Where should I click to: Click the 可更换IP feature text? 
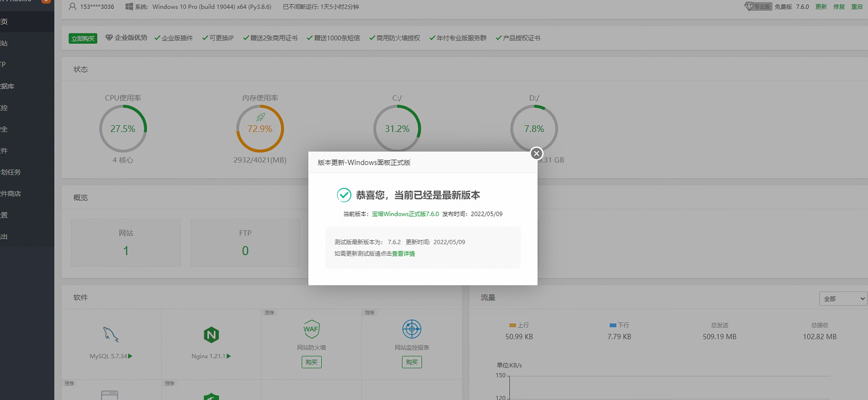coord(221,38)
